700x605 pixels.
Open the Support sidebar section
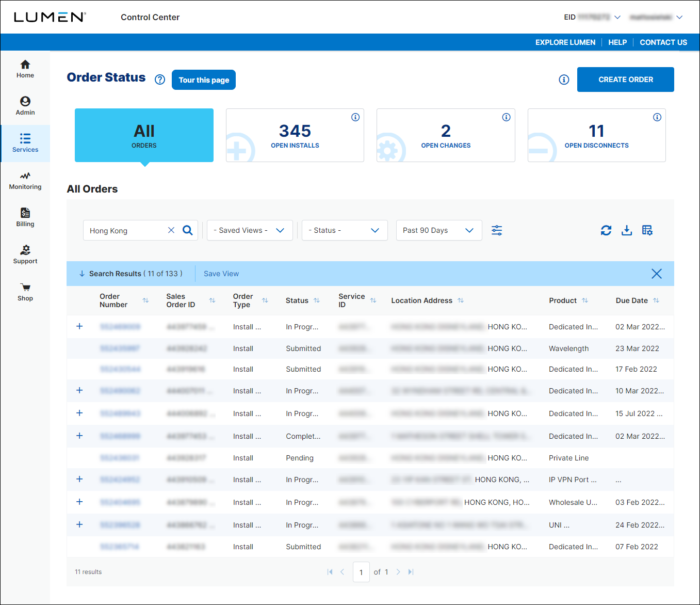click(x=25, y=255)
